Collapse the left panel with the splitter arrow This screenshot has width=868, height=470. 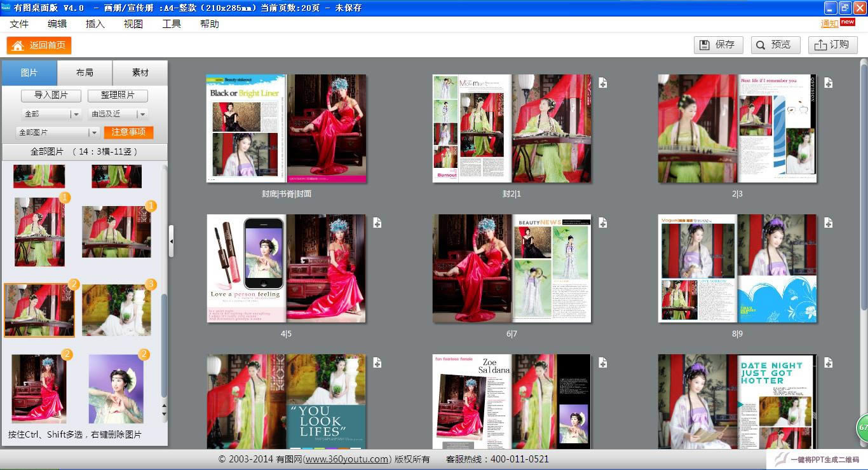click(171, 240)
